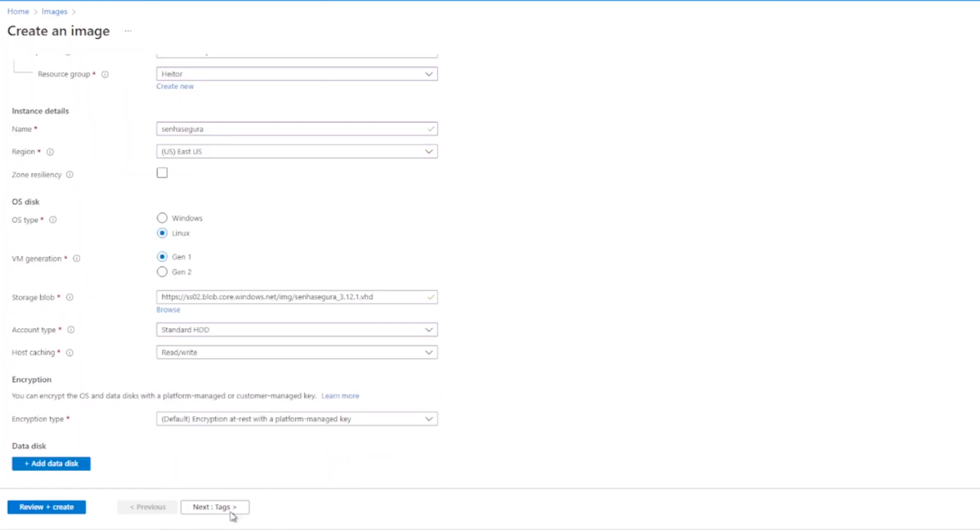Open Account type dropdown Standard HDD

tap(297, 329)
